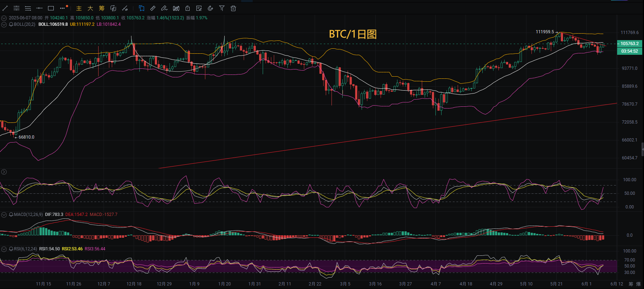
Task: Click the BTC/1日图 chart title
Action: click(x=353, y=34)
